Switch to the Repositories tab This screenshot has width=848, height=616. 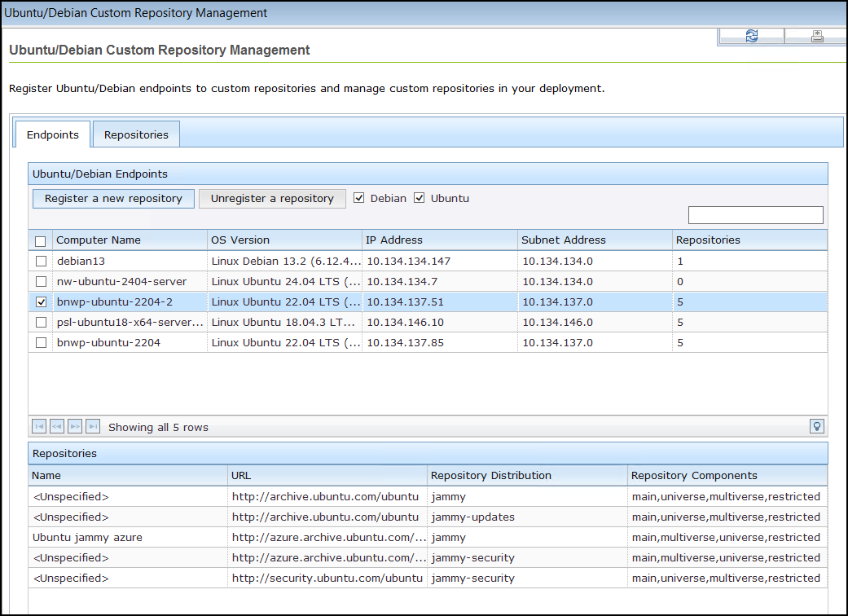(x=136, y=134)
